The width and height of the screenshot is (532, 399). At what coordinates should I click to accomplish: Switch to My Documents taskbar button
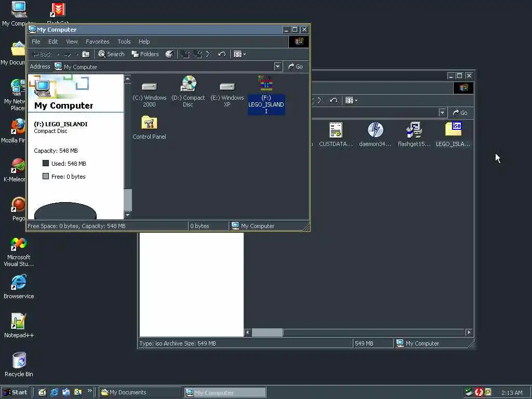coord(140,392)
